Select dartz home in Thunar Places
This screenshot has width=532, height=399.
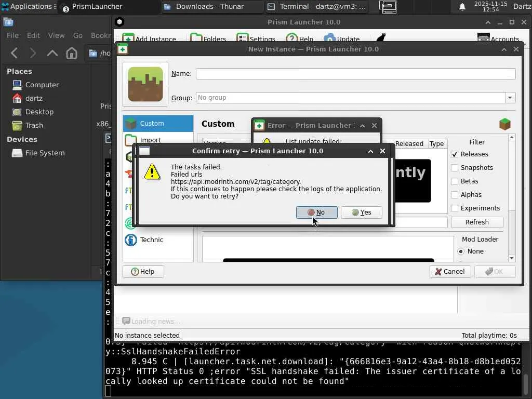[x=34, y=98]
